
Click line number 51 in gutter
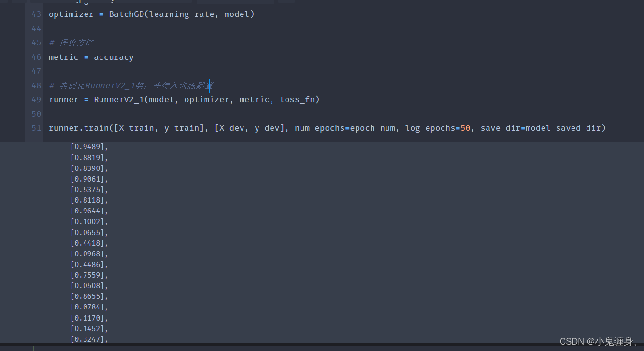(36, 128)
